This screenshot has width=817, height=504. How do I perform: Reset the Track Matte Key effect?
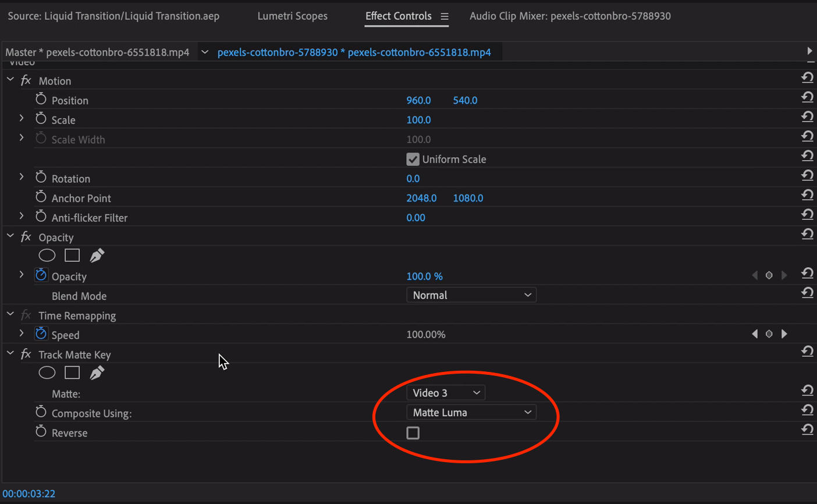tap(807, 352)
